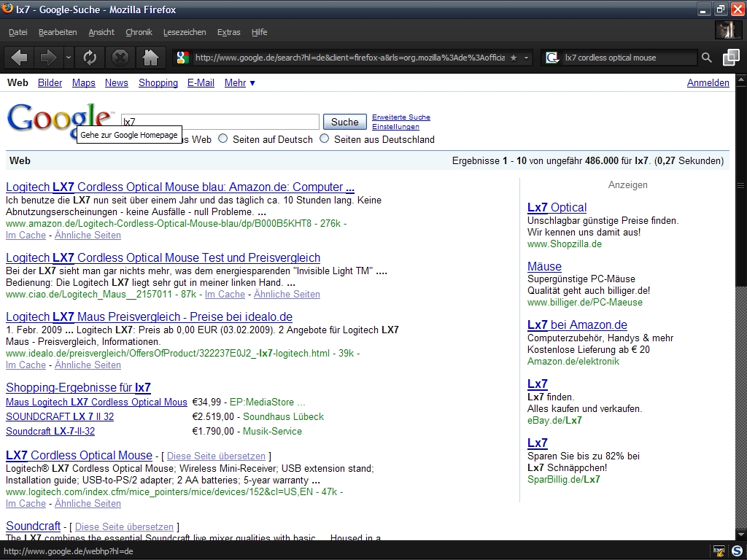Open 'Logitech LX7 Cordless Optical Mouse Test und Preisvergleich'
Screen dimensions: 747x560
tap(163, 257)
